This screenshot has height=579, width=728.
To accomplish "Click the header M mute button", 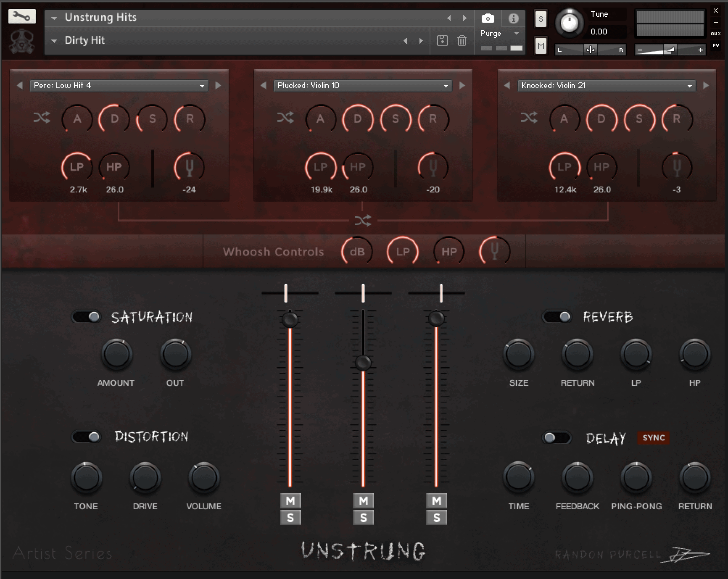I will (x=541, y=46).
